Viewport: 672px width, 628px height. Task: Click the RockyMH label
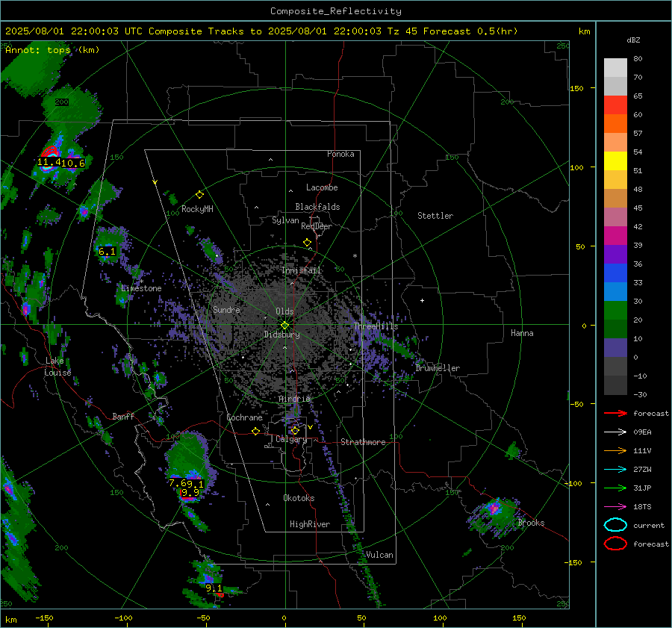(197, 210)
